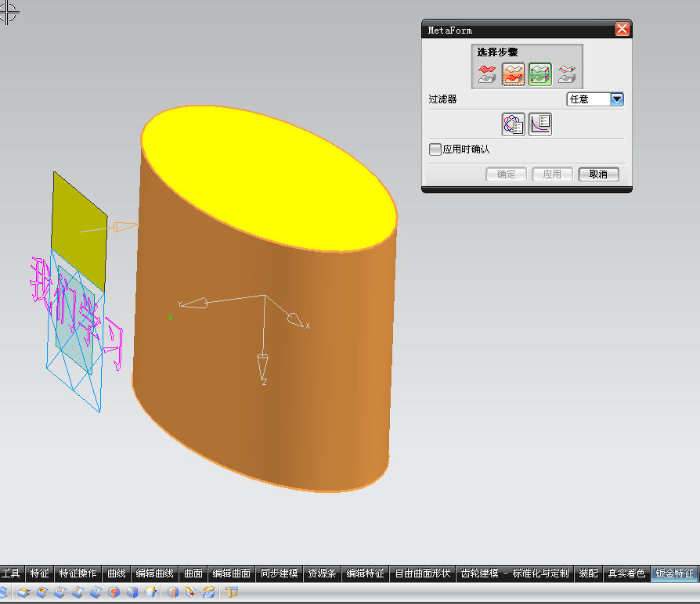Switch to the 自由曲面形状 tab
This screenshot has width=700, height=604.
[x=423, y=573]
